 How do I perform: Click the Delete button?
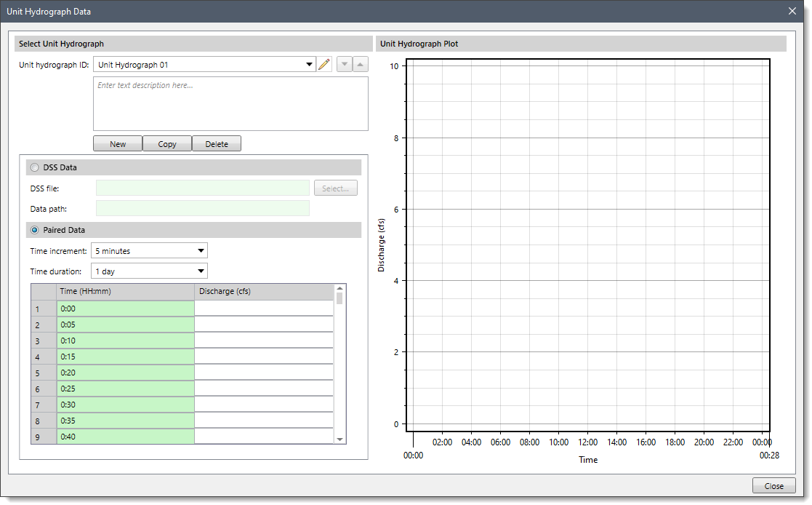[217, 143]
